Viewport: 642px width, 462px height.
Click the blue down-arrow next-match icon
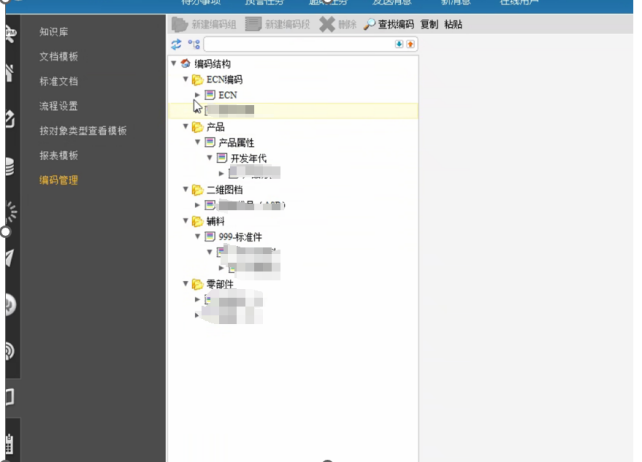tap(399, 44)
